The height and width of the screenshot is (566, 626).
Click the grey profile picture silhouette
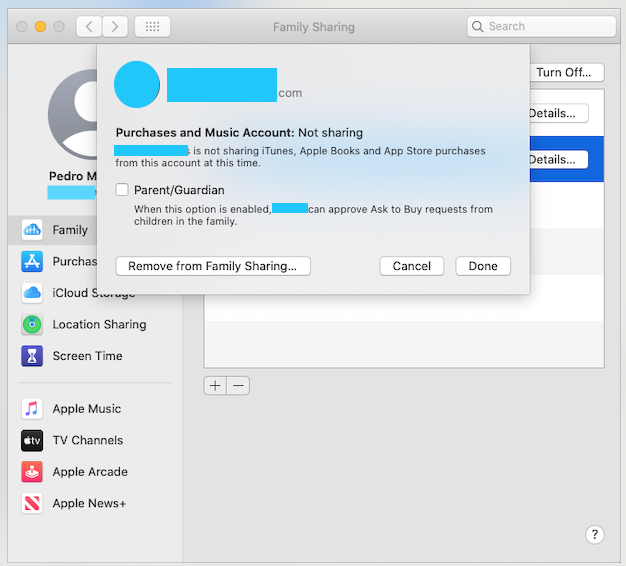pyautogui.click(x=73, y=114)
